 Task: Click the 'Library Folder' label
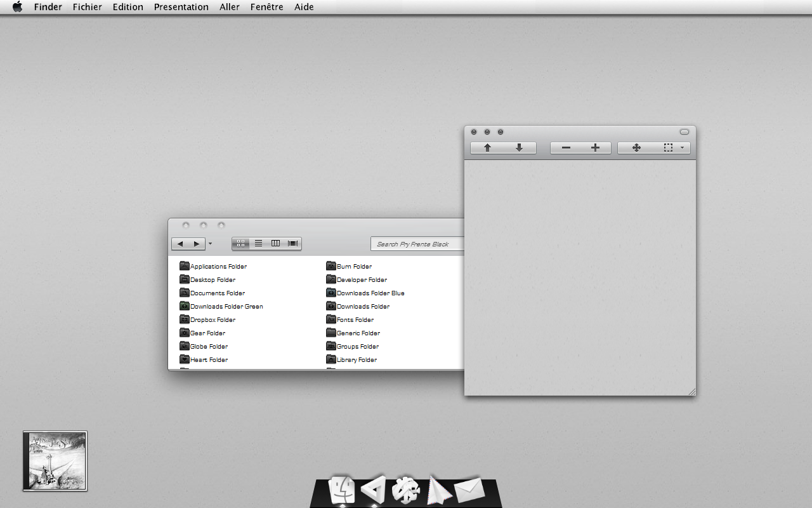357,360
